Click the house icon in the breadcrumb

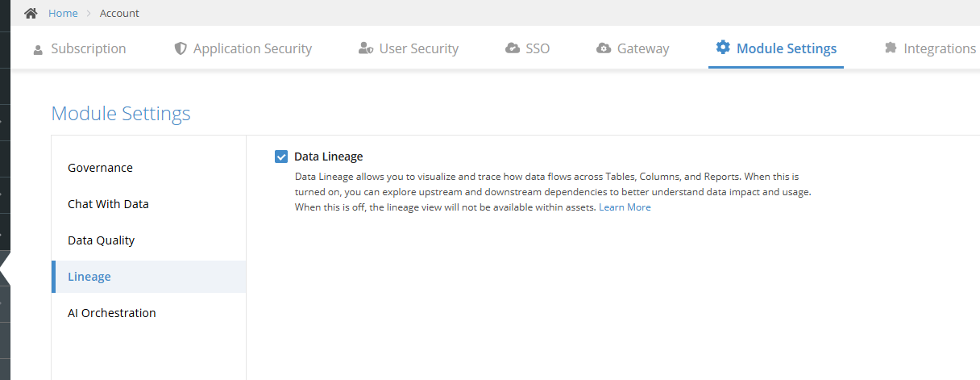point(31,13)
